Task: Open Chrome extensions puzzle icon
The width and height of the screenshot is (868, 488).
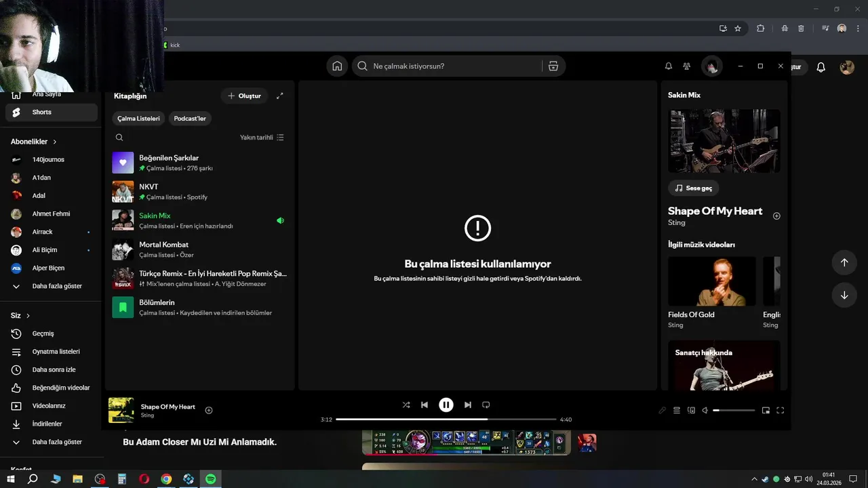Action: click(760, 28)
